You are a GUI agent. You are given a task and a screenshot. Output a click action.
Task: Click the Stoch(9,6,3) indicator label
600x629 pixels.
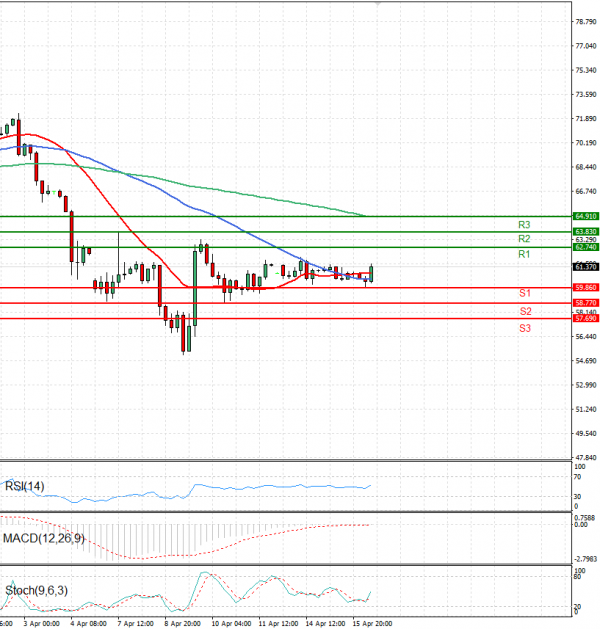coord(36,590)
